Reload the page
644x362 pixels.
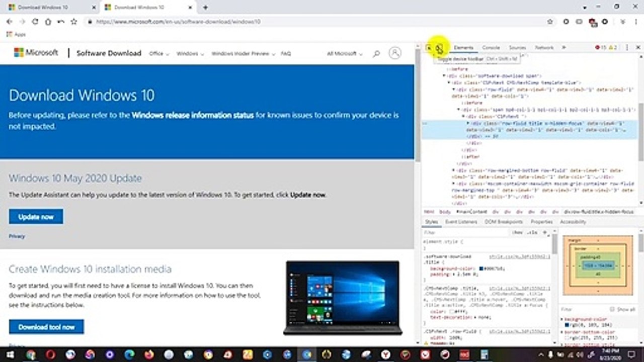click(x=35, y=22)
